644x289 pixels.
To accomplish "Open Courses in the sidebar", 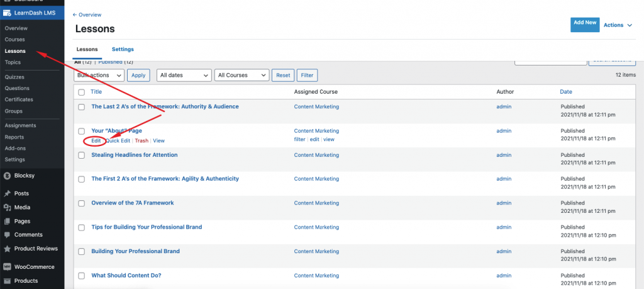I will (x=15, y=40).
